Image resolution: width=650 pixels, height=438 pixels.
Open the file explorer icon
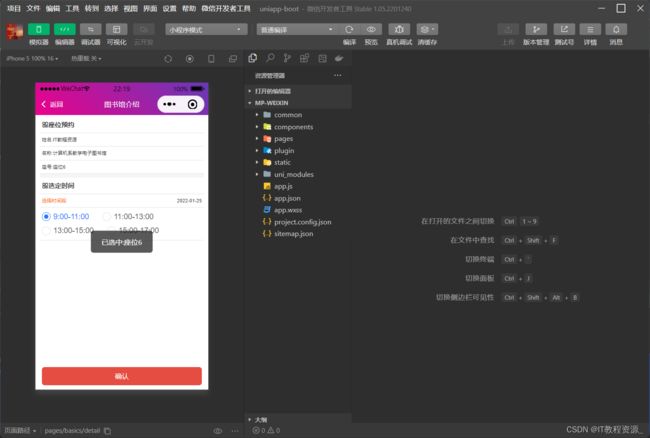(252, 58)
